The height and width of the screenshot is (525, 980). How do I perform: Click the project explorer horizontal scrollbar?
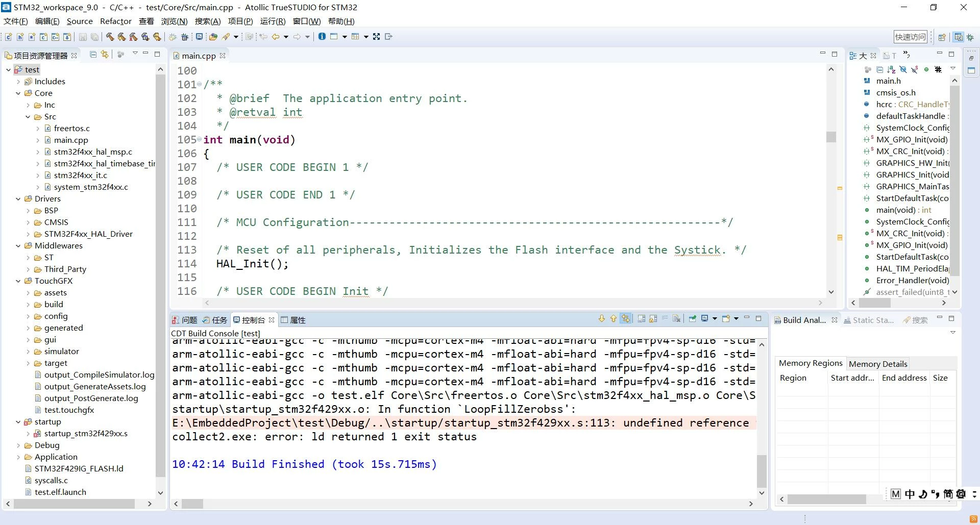75,504
